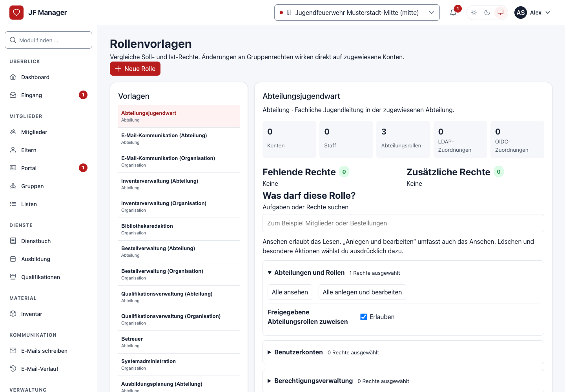The width and height of the screenshot is (565, 392).
Task: Click the JF Manager shield logo
Action: pos(16,13)
